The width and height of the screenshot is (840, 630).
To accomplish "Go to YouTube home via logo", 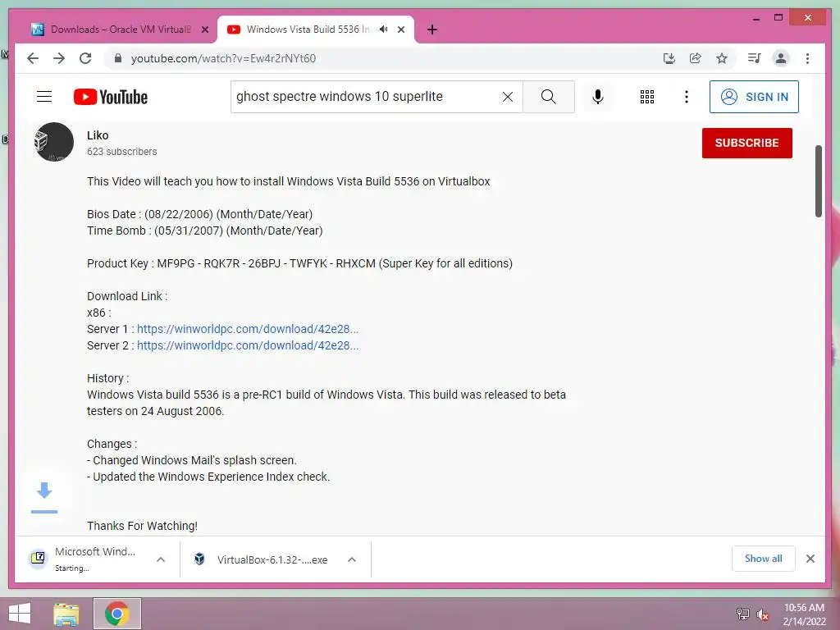I will (111, 97).
